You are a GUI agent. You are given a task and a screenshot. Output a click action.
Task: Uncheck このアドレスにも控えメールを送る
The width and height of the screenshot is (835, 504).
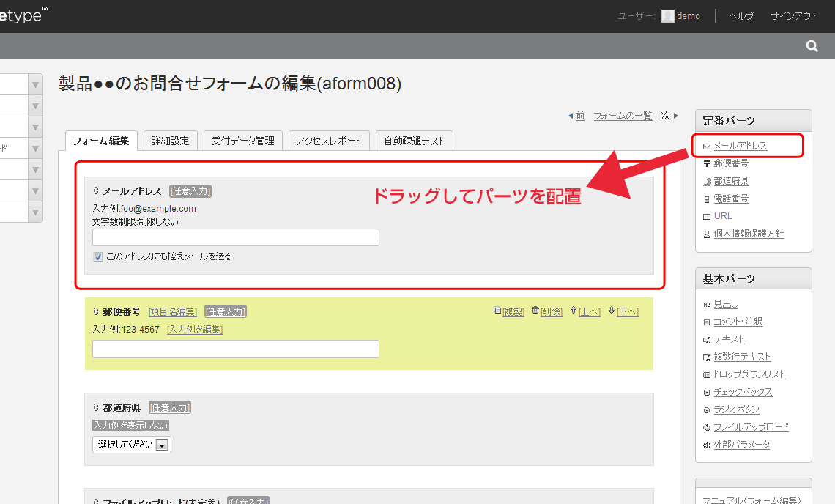pos(97,256)
